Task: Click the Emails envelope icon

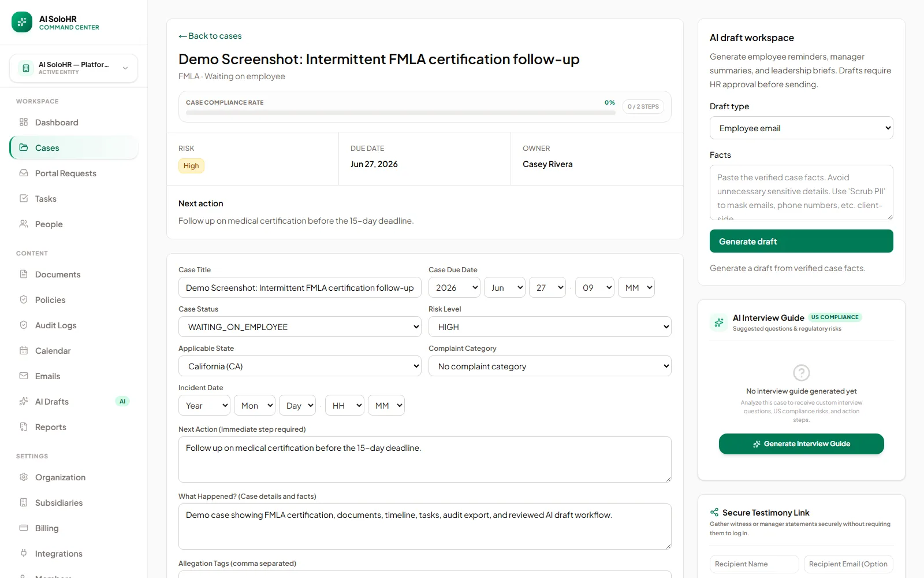Action: coord(24,376)
